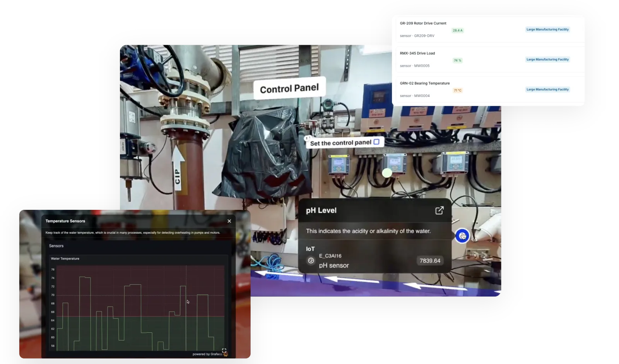The width and height of the screenshot is (619, 364).
Task: Click the Water Temperature chart title
Action: tap(65, 259)
